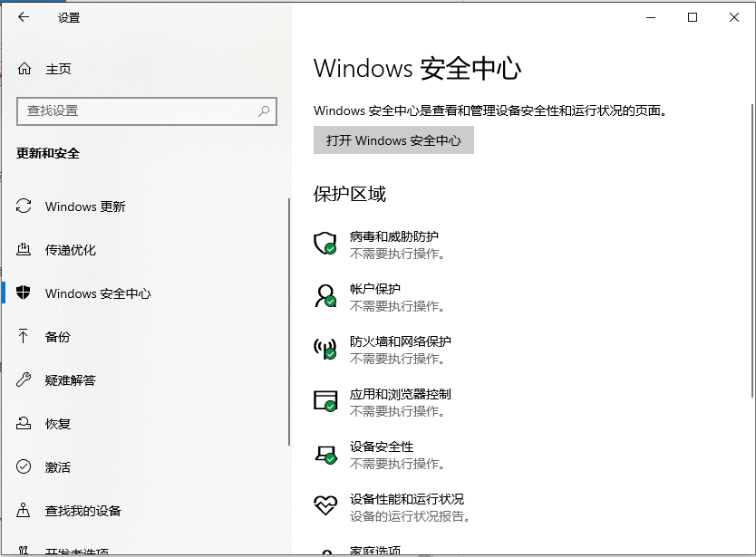The height and width of the screenshot is (557, 756).
Task: Click the device security (设备安全性) icon
Action: coord(325,454)
